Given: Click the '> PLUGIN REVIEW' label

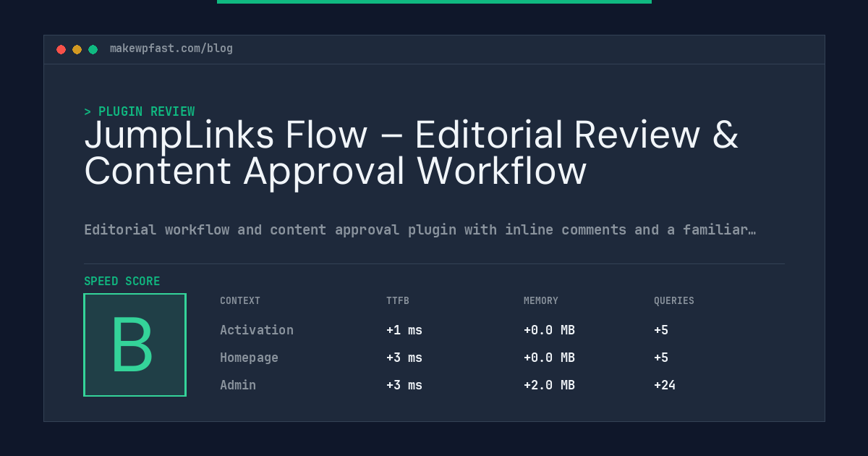Looking at the screenshot, I should pos(140,111).
